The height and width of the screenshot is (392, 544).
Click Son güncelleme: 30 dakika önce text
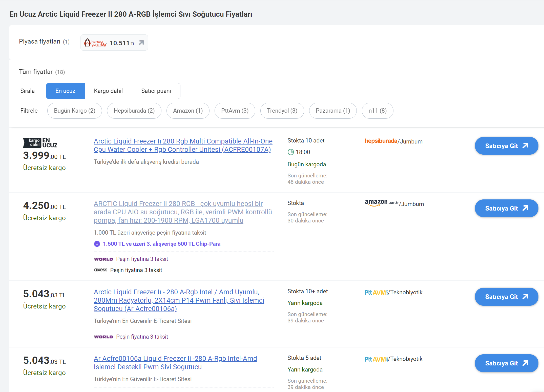click(307, 217)
